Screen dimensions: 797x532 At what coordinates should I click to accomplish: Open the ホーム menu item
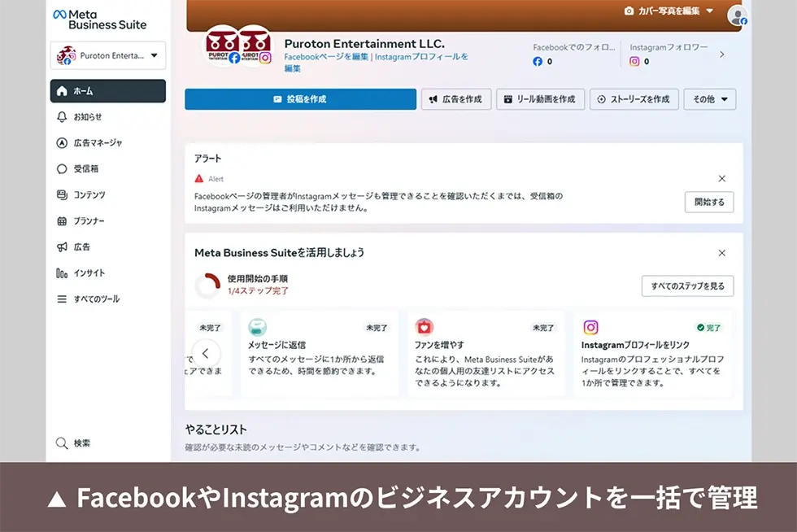tap(107, 91)
